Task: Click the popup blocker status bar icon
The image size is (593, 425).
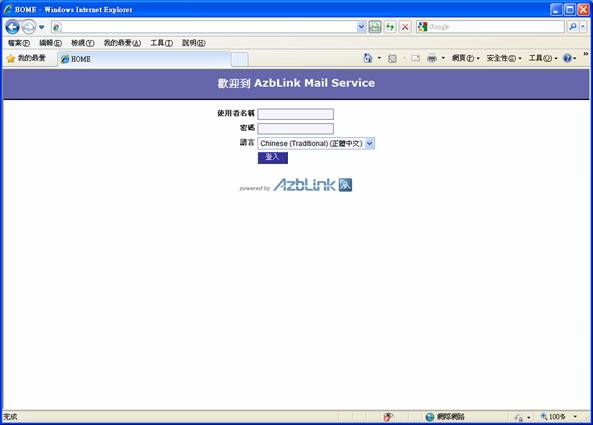Action: [388, 417]
